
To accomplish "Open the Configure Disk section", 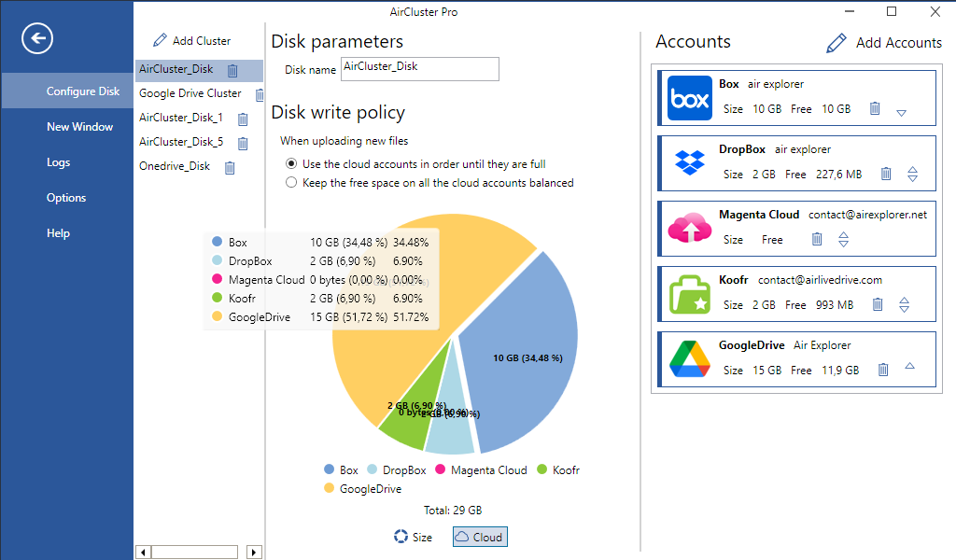I will 67,91.
